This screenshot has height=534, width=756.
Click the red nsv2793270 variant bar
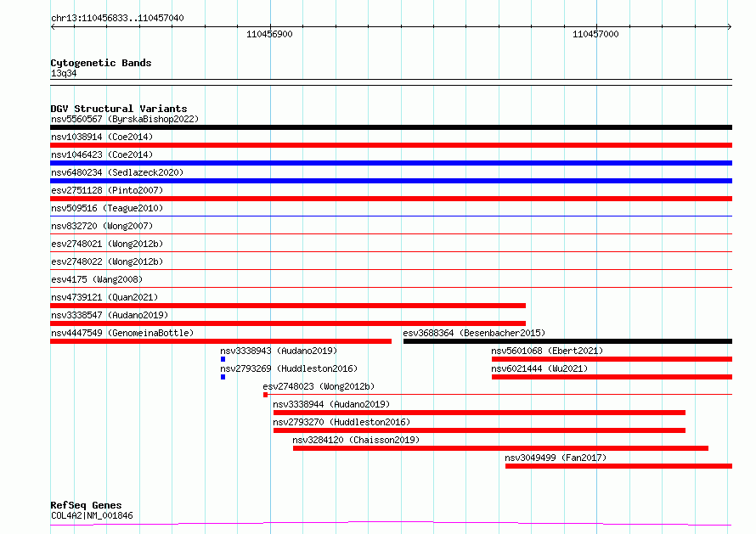click(479, 430)
